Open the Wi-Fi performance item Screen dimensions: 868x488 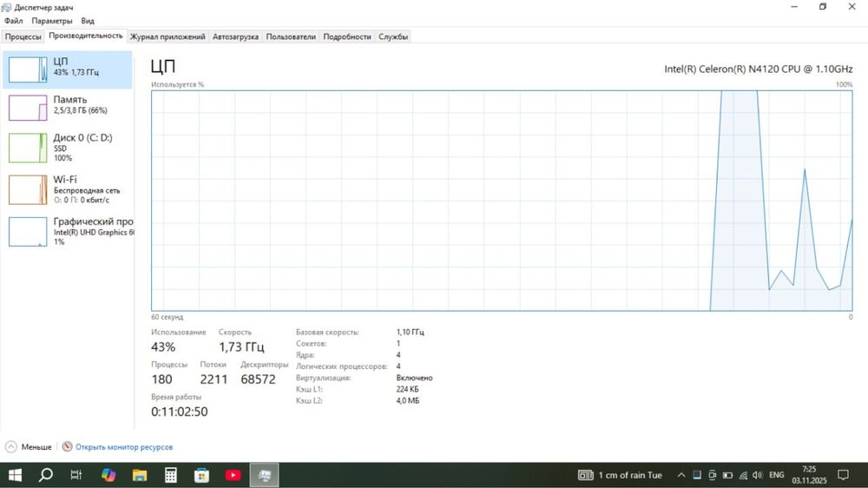coord(68,189)
